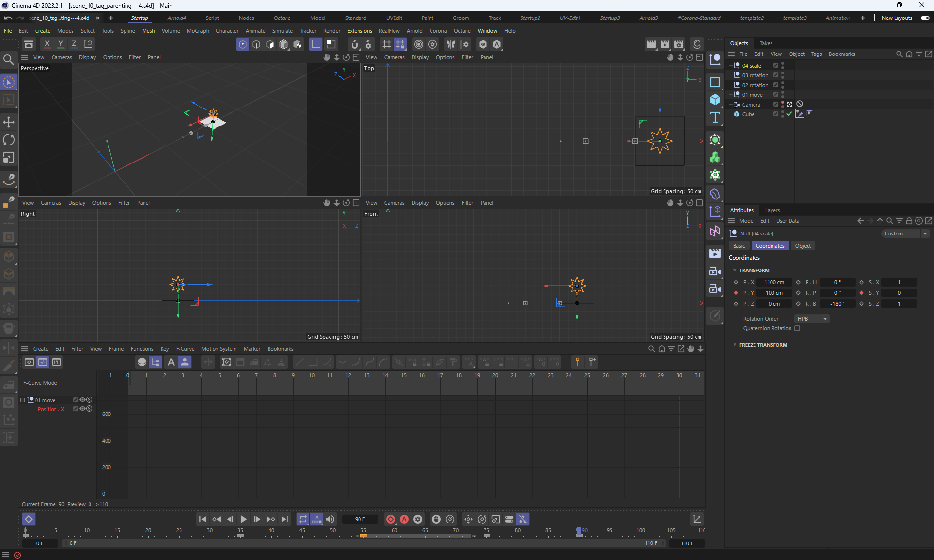Add a Cube primitive from side palette

[715, 99]
